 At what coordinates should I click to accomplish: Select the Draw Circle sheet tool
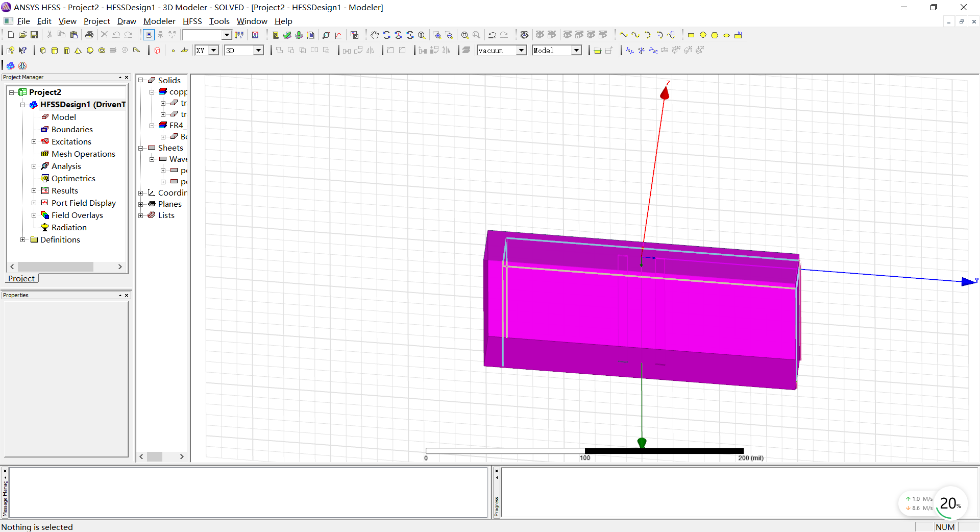703,35
